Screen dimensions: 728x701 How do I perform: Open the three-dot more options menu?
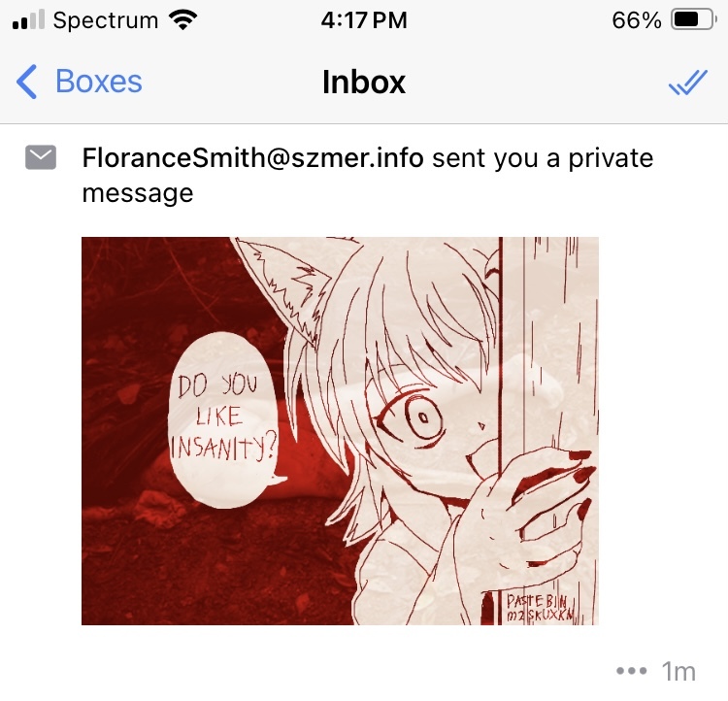[x=632, y=671]
